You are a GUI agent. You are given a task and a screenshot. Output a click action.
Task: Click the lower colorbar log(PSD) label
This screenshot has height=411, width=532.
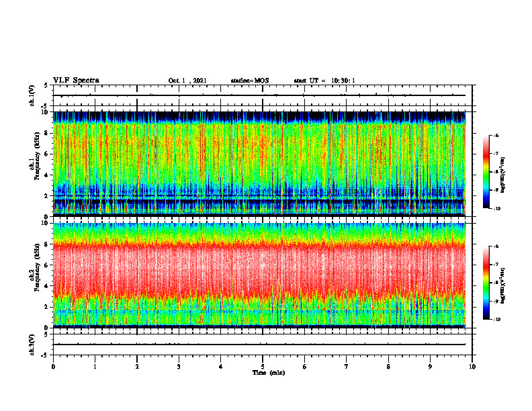[x=503, y=285]
